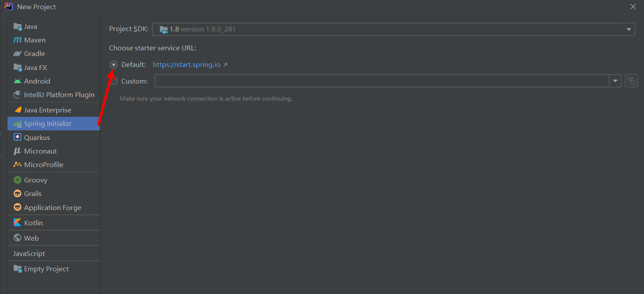
Task: Click the Spring Initializr leaf icon
Action: point(18,124)
